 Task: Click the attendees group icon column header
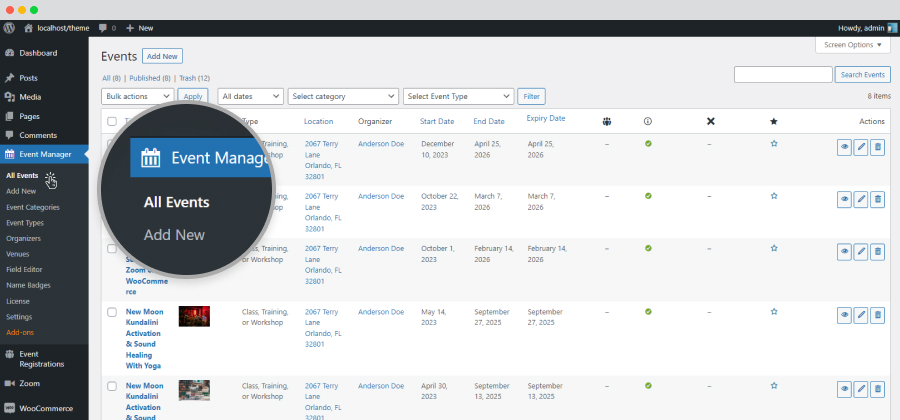[607, 121]
